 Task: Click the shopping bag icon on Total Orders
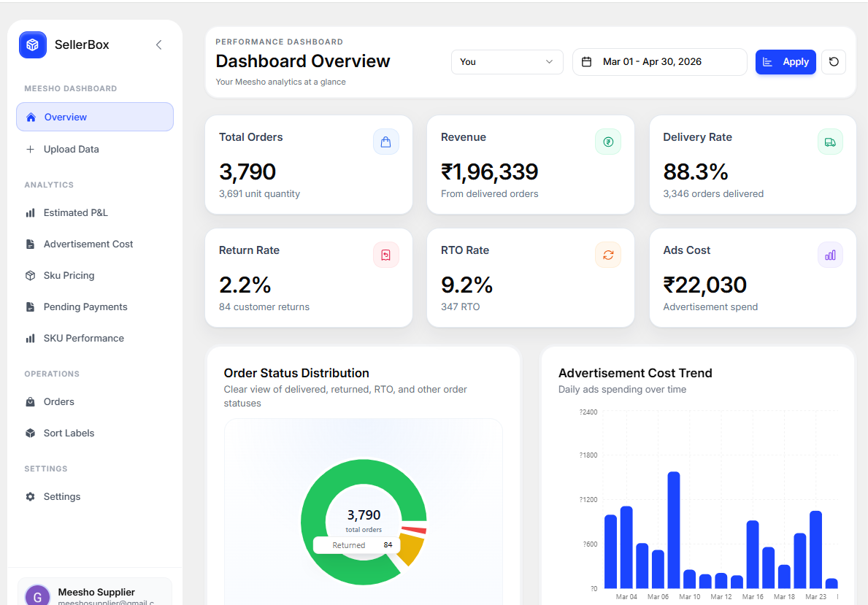386,142
